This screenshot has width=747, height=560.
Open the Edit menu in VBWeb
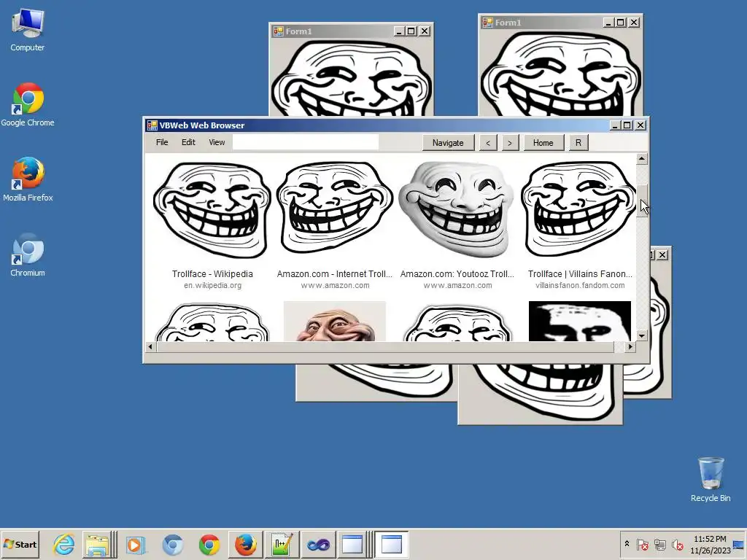pos(188,142)
